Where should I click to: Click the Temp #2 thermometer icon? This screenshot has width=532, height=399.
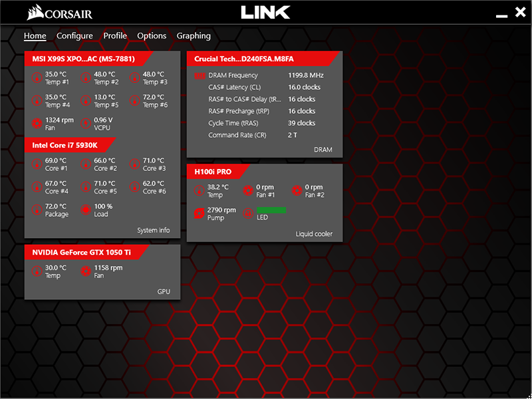coord(86,78)
